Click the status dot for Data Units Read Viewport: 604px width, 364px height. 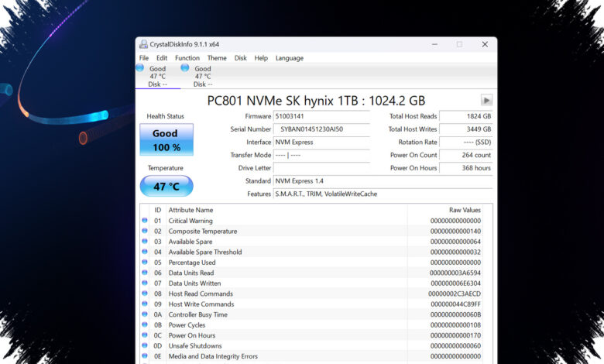point(145,273)
